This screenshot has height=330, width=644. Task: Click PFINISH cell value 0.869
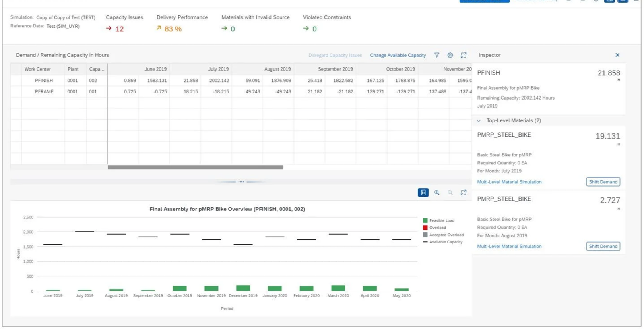(x=130, y=81)
